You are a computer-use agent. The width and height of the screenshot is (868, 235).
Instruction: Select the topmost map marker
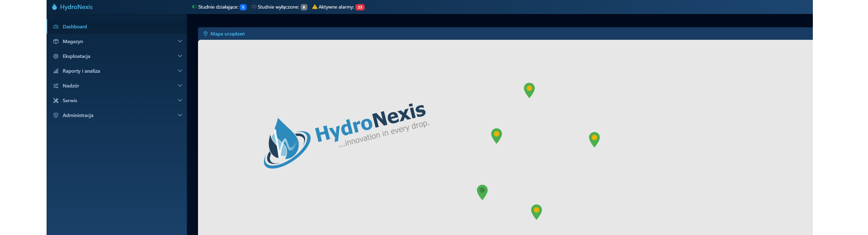[529, 89]
